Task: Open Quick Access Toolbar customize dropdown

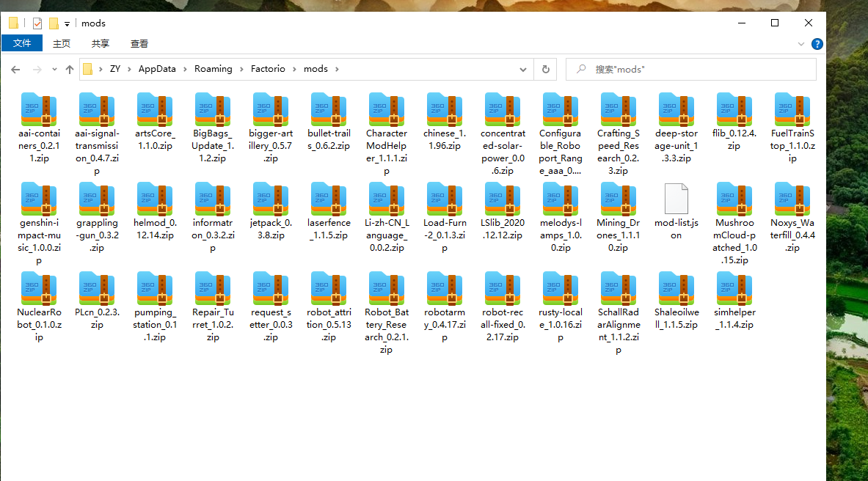Action: point(67,23)
